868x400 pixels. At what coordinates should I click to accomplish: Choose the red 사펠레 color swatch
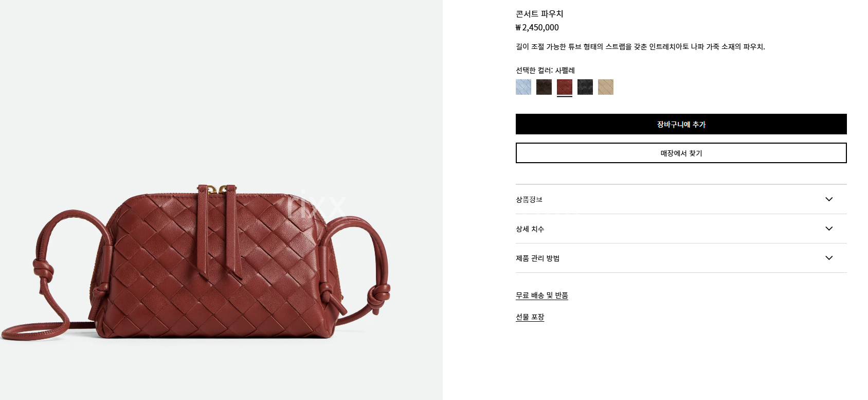[564, 87]
